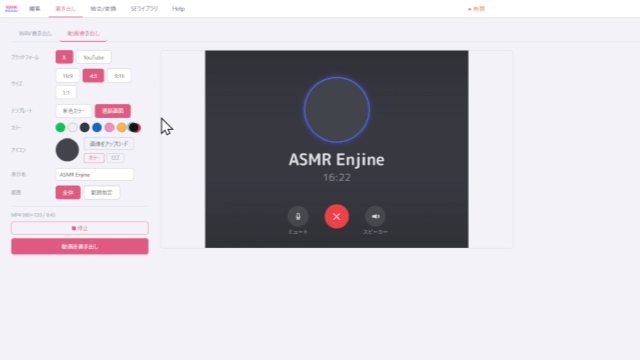The width and height of the screenshot is (640, 360).
Task: Choose the 1:1 size option
Action: coord(66,93)
